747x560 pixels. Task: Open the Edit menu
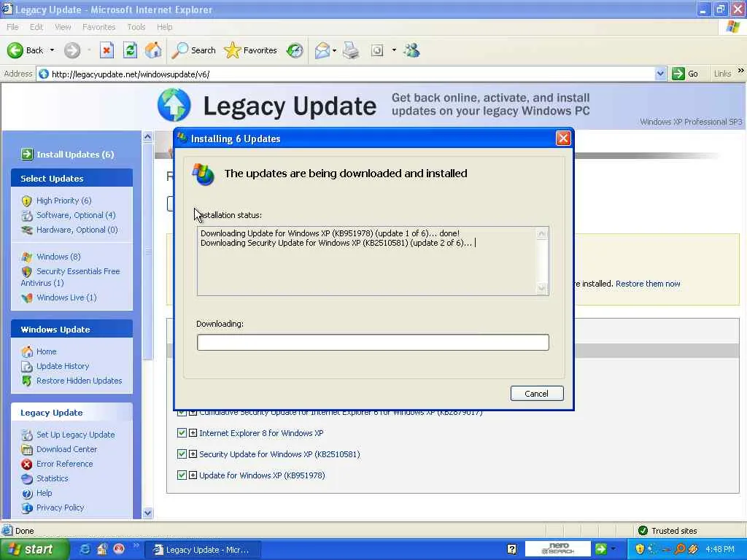point(36,27)
